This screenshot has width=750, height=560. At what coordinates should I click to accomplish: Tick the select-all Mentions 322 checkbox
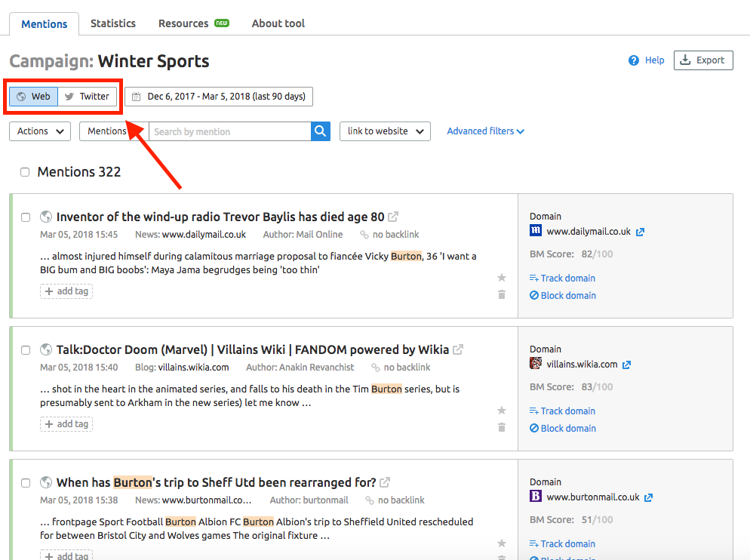25,172
